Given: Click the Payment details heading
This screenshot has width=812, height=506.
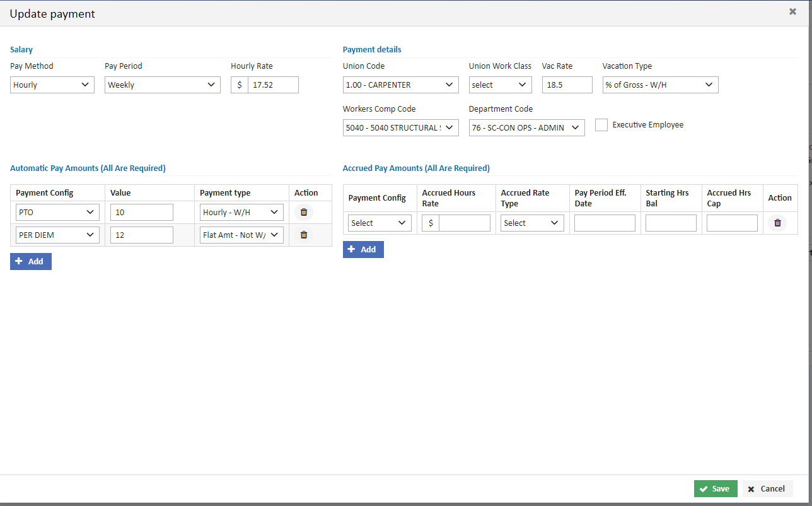Looking at the screenshot, I should [x=372, y=49].
